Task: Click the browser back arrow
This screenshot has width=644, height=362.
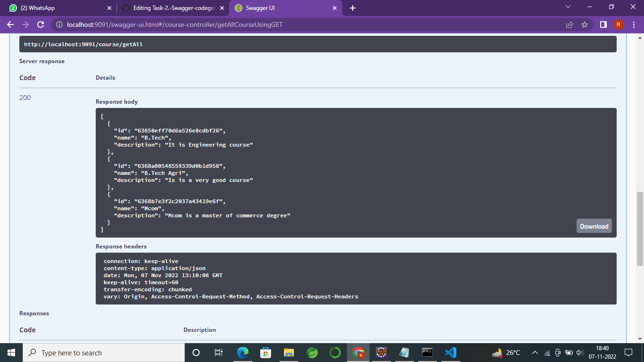Action: (x=9, y=25)
